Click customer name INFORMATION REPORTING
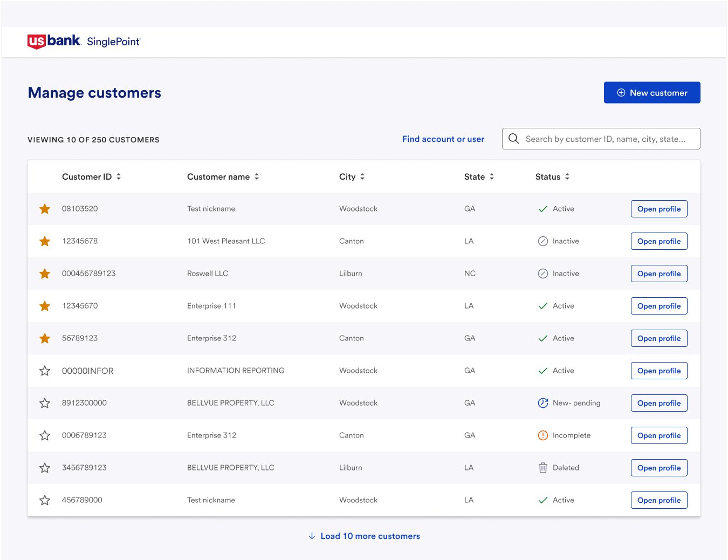Screen dimensions: 728x560 (x=236, y=371)
